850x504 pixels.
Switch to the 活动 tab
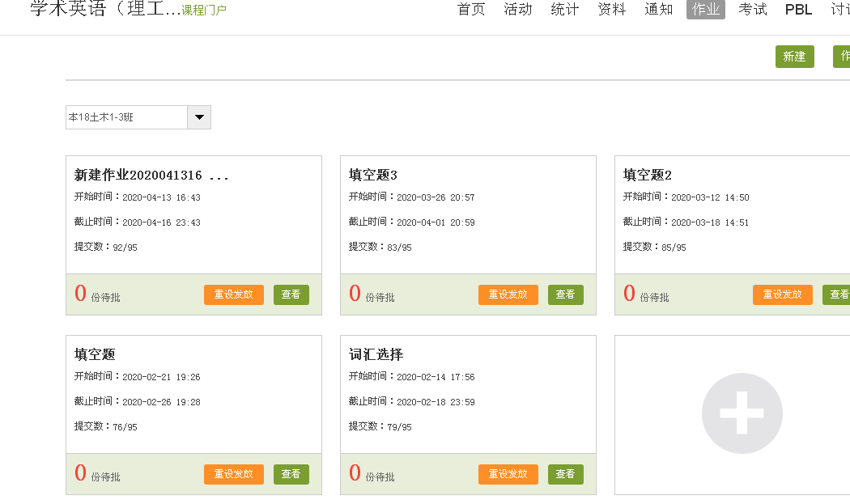tap(518, 10)
